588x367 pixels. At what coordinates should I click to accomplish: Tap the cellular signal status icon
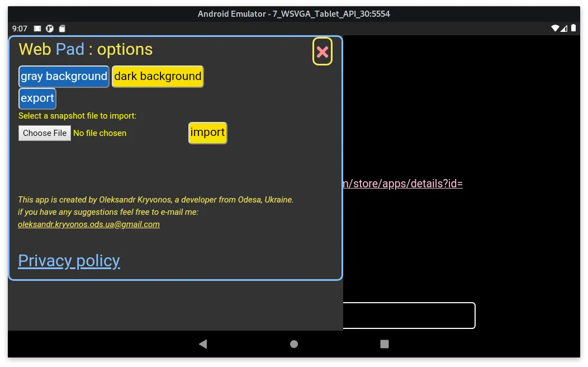(x=563, y=29)
